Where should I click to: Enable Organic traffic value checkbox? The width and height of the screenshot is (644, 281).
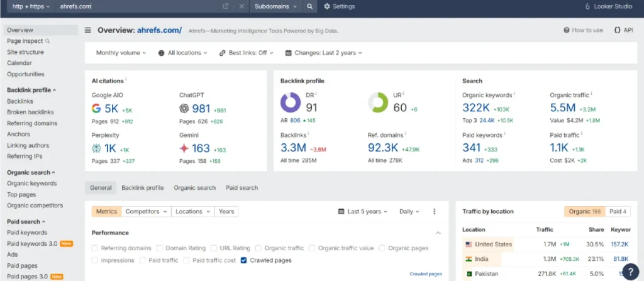pos(312,248)
